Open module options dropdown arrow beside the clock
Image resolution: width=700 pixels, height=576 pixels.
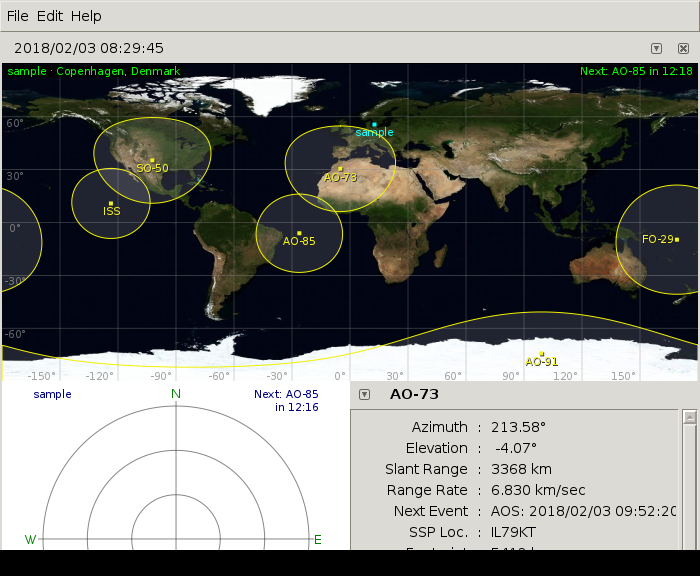[x=656, y=48]
